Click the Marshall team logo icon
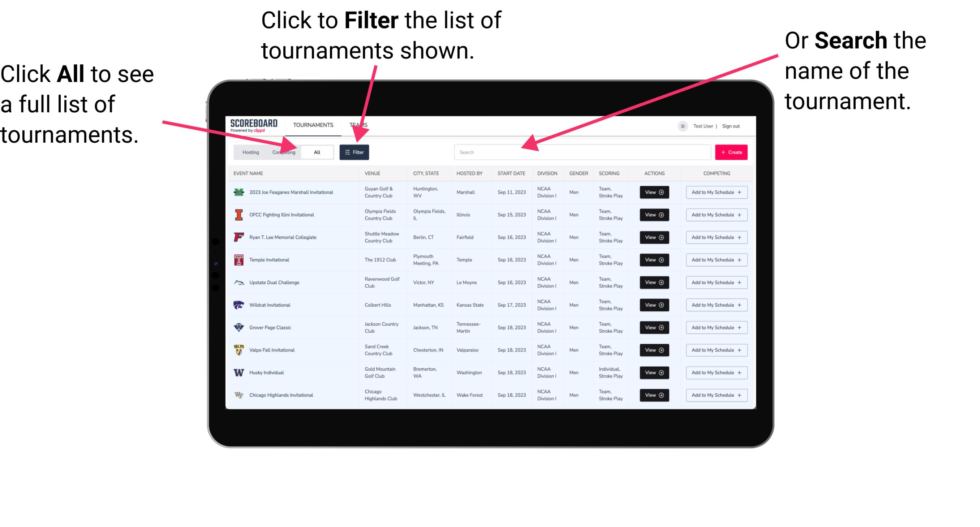980x527 pixels. point(239,193)
